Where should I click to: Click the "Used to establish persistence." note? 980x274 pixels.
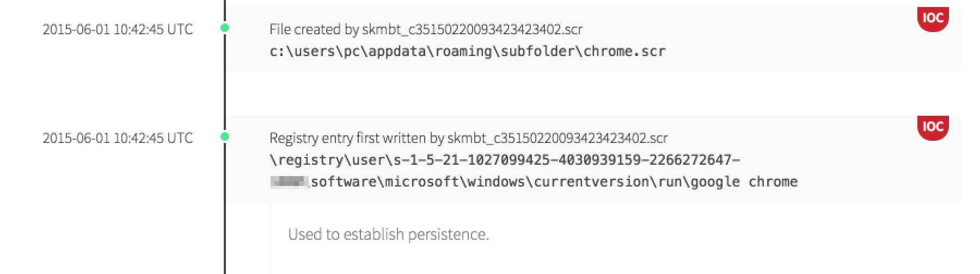click(388, 234)
